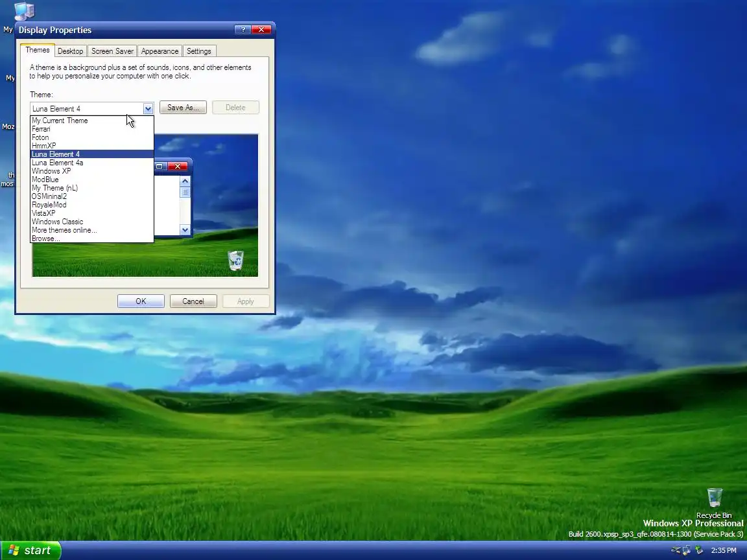This screenshot has height=560, width=747.
Task: Click the preview scrollbar down arrow
Action: click(x=185, y=231)
